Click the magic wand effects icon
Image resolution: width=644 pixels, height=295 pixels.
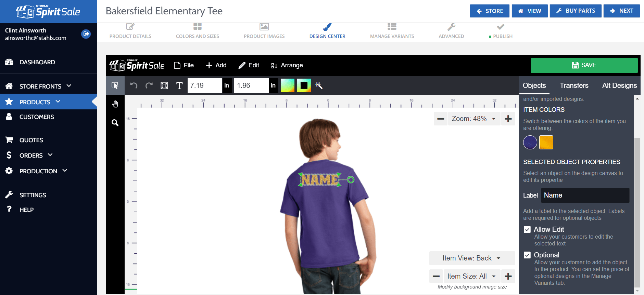point(319,85)
